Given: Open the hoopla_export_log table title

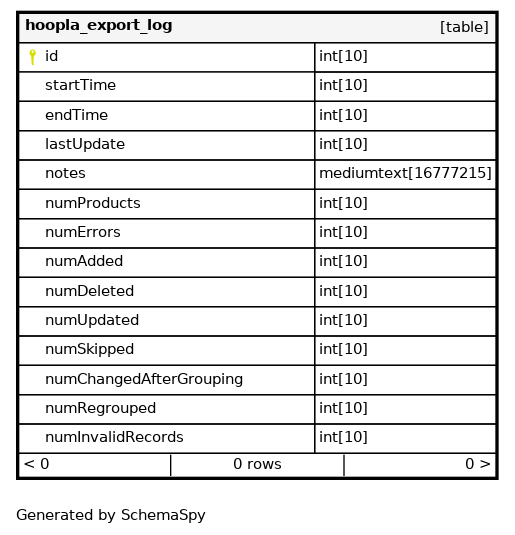Looking at the screenshot, I should [99, 26].
